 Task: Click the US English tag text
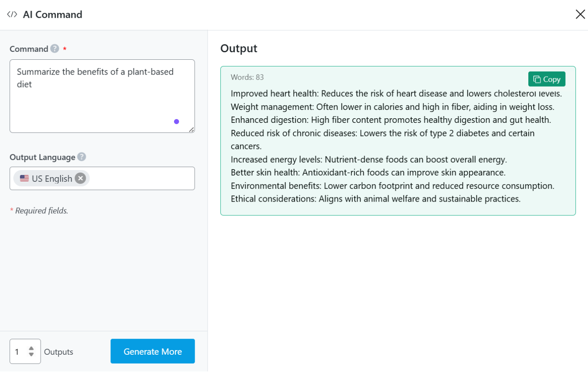pos(52,179)
